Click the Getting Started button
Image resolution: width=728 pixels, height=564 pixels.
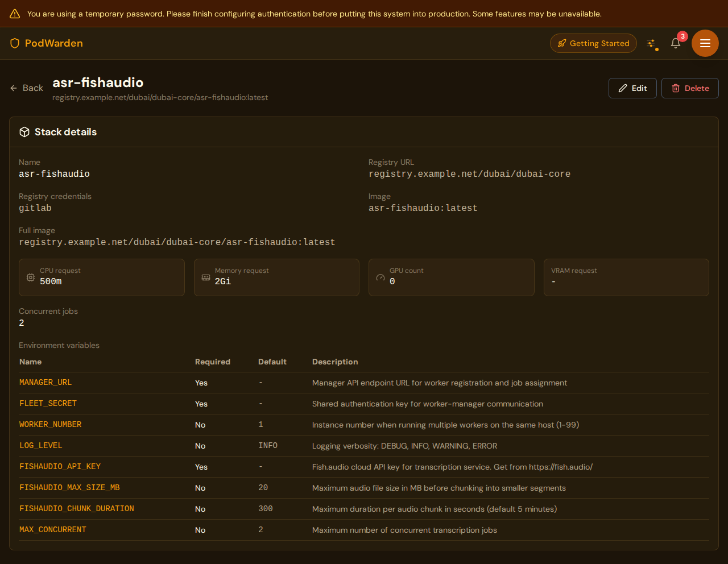pos(593,43)
